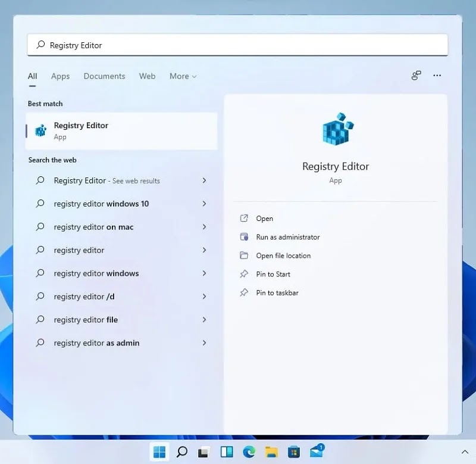
Task: Choose Run as administrator
Action: pos(288,237)
